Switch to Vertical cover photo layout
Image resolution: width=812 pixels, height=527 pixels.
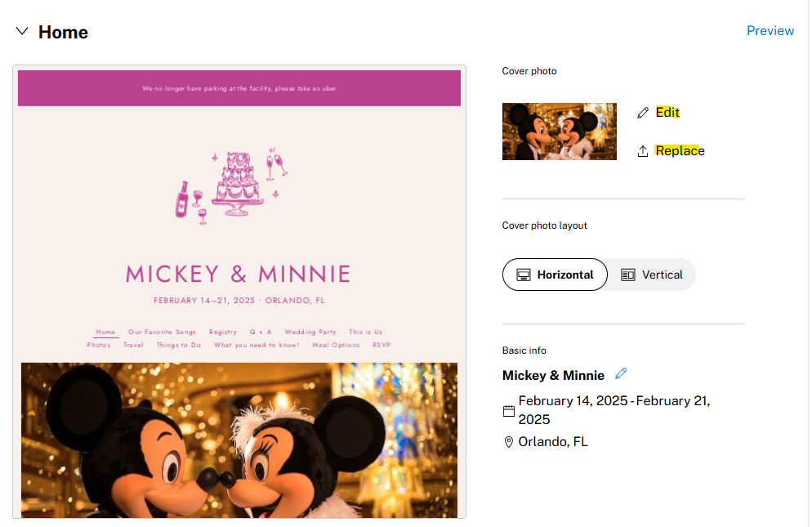pyautogui.click(x=651, y=275)
